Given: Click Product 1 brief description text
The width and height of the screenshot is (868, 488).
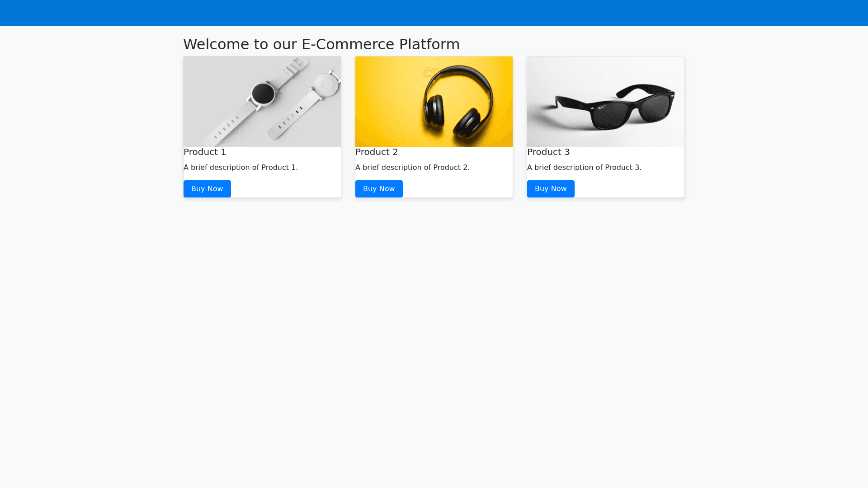Looking at the screenshot, I should point(241,168).
